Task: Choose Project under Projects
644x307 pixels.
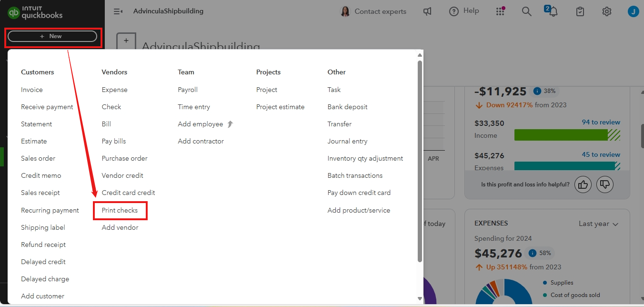Action: tap(267, 90)
